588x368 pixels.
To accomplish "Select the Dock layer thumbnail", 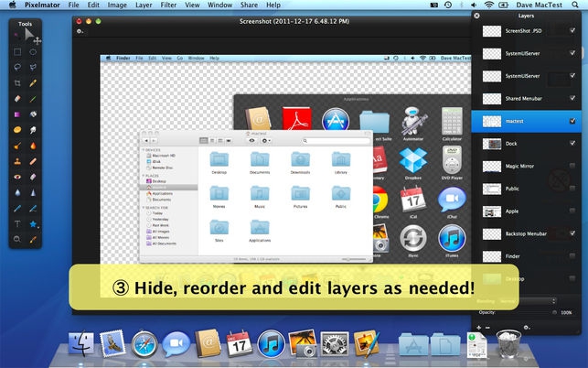I will click(492, 144).
